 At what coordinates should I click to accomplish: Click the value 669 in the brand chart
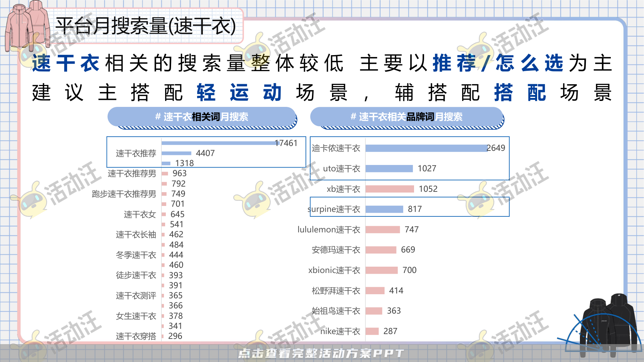coord(408,250)
